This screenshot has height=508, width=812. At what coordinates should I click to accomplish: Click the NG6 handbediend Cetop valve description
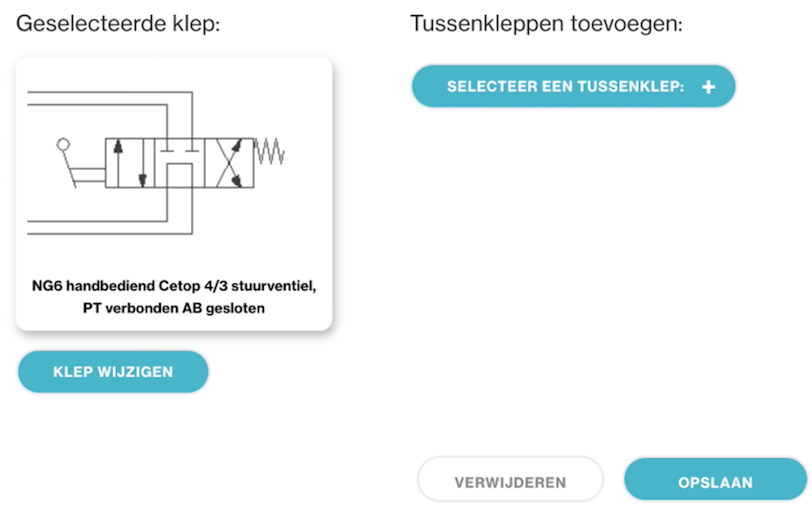point(174,297)
